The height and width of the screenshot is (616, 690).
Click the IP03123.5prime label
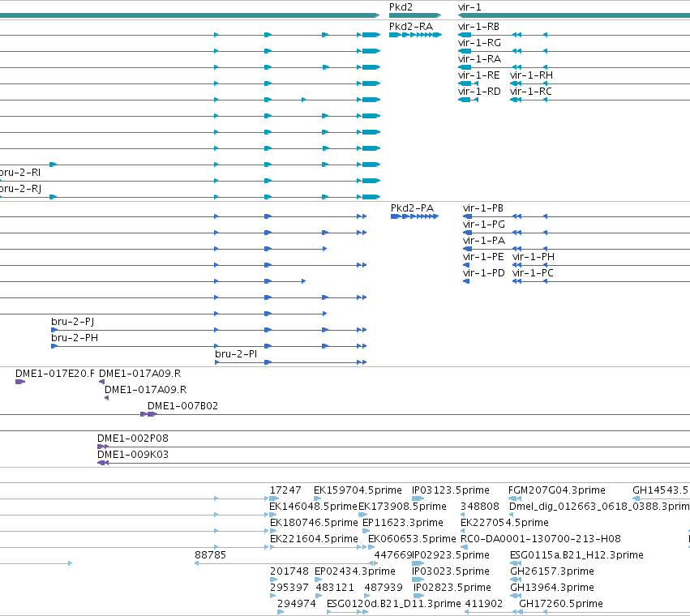click(x=451, y=490)
